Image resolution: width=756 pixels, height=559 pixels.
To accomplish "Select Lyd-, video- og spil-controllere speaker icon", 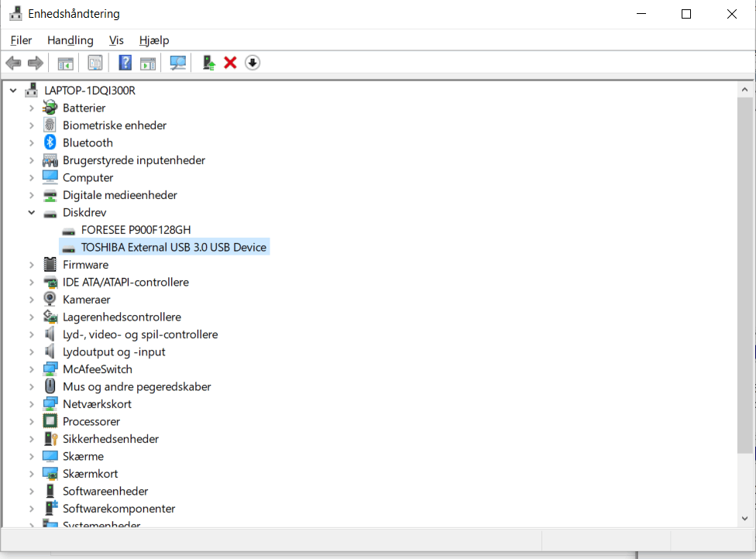I will pos(50,334).
